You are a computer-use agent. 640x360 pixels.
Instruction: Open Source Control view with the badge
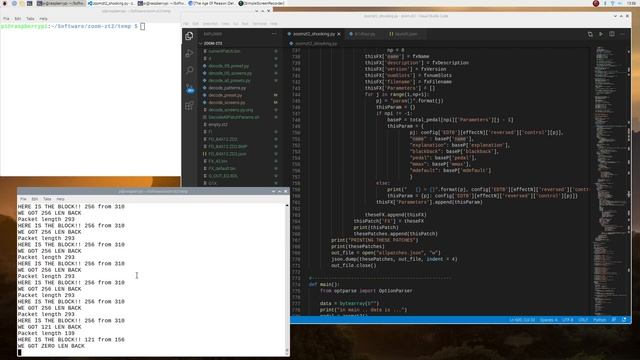[189, 88]
